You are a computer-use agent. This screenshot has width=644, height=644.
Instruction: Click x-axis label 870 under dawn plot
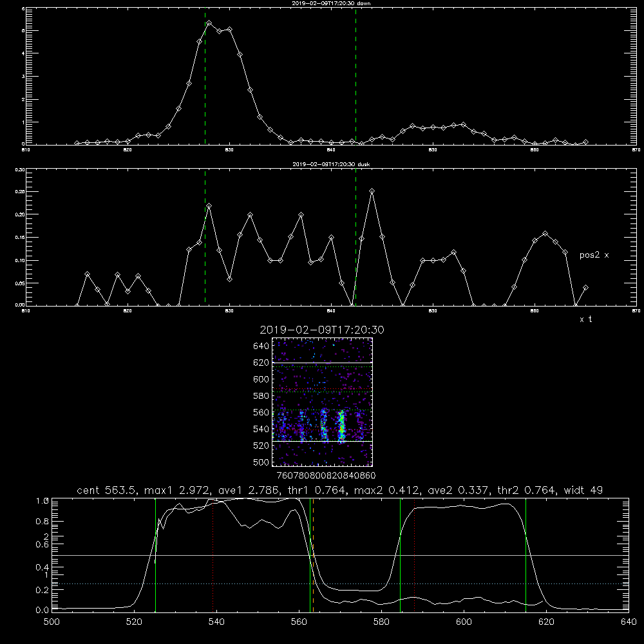coord(636,150)
